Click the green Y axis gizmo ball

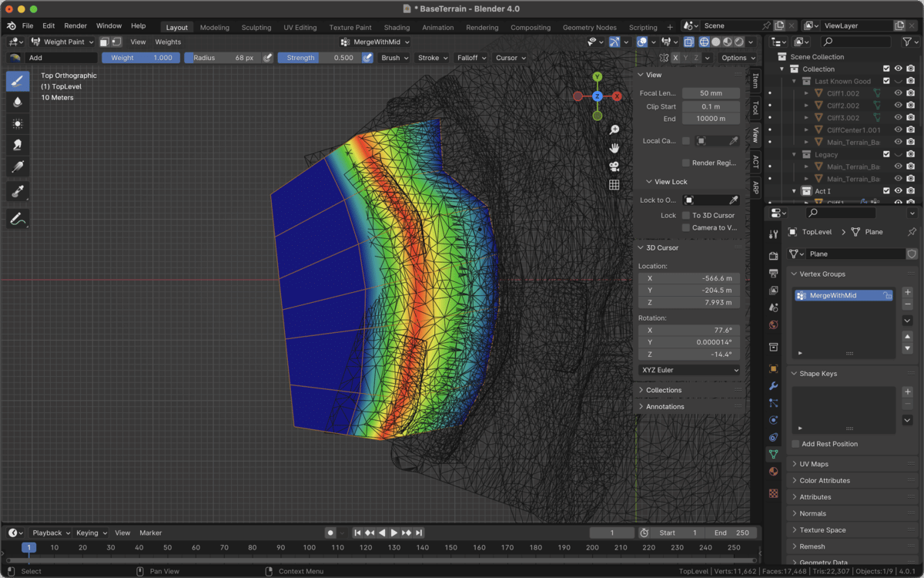[598, 77]
